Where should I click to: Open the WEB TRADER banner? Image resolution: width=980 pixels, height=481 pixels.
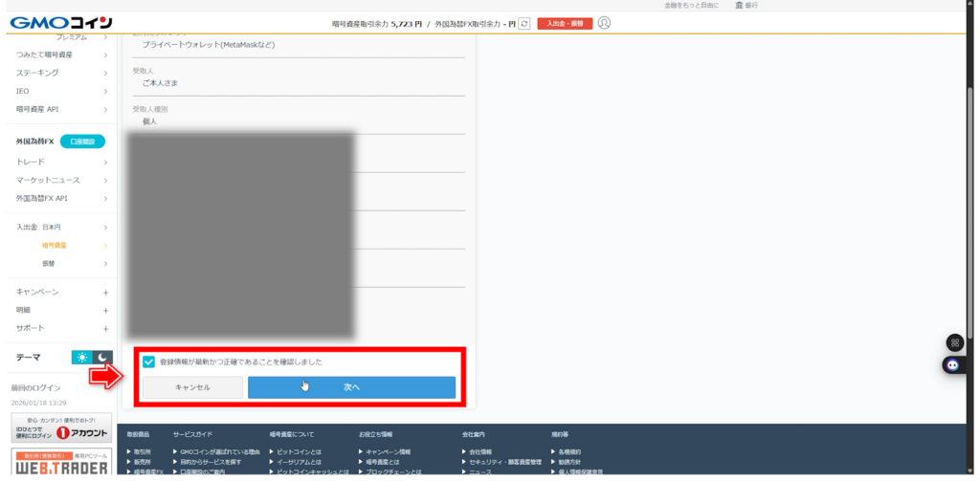60,461
